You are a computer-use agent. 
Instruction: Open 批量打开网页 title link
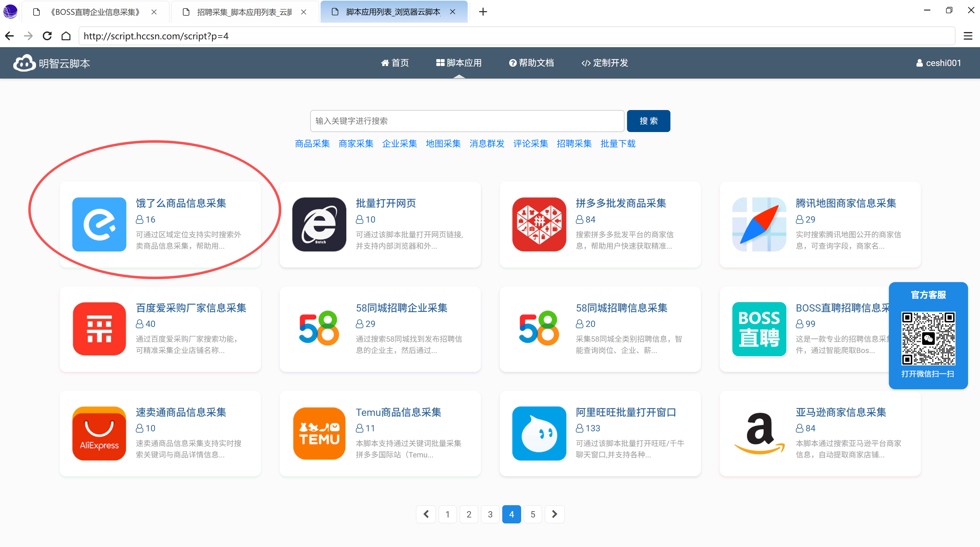coord(386,203)
